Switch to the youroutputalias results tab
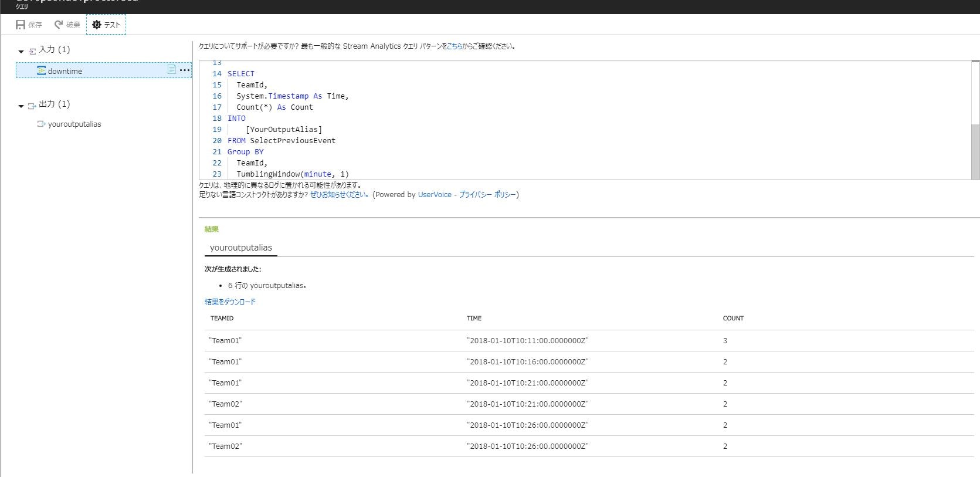This screenshot has width=980, height=477. (x=241, y=248)
